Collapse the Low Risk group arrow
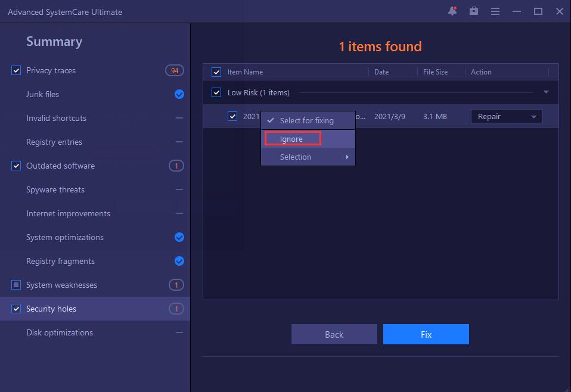The image size is (571, 392). point(546,92)
